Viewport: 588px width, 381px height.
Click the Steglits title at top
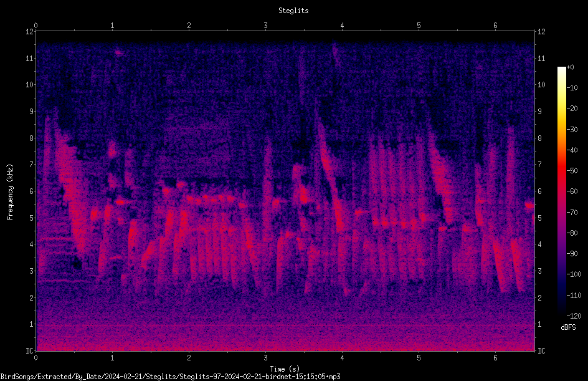coord(293,11)
